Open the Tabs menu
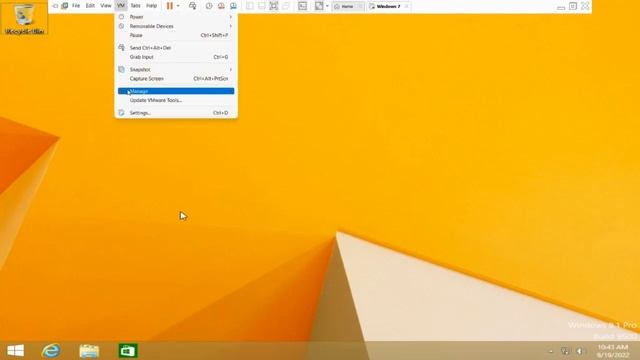 click(x=136, y=6)
